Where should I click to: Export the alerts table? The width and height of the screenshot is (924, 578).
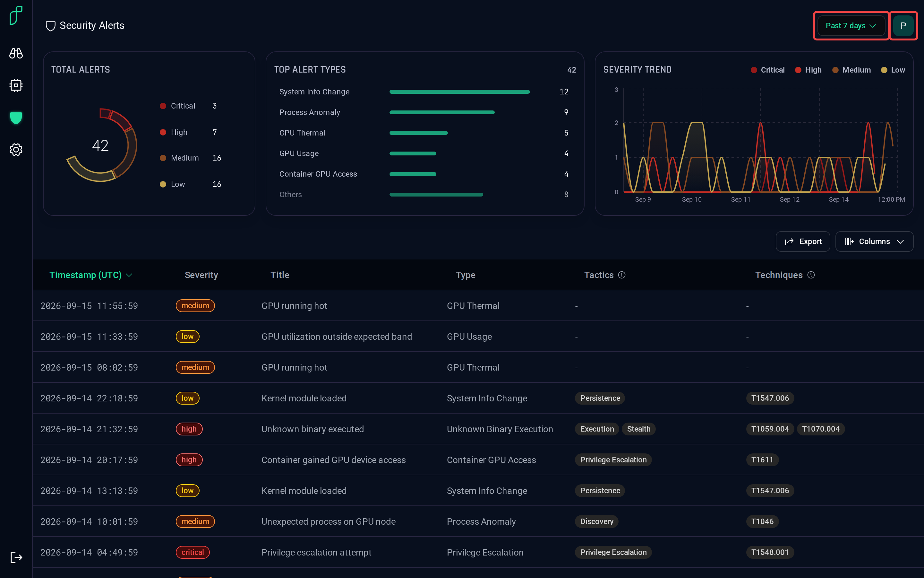[x=803, y=241]
